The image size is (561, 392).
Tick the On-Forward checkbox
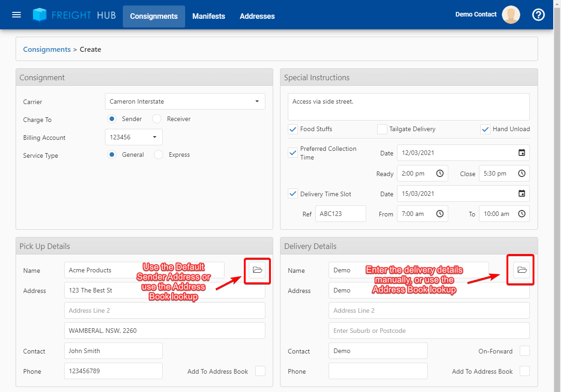coord(525,351)
